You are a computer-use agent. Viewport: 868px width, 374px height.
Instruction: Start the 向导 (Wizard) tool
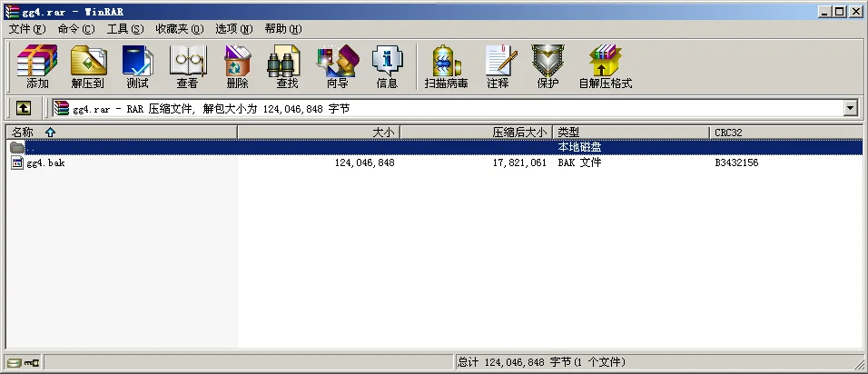click(x=337, y=67)
